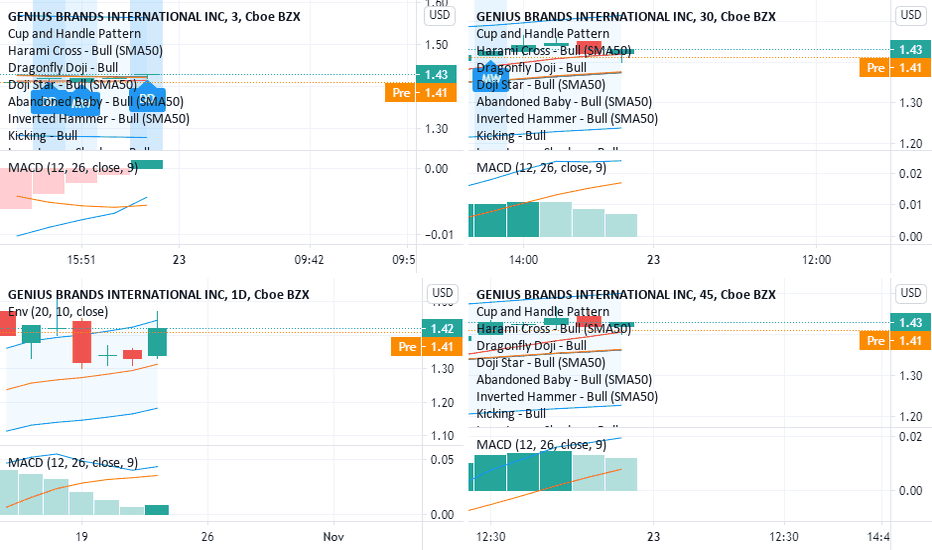The height and width of the screenshot is (550, 932).
Task: Click the 12:00 time axis label in 30-minute chart
Action: point(816,259)
